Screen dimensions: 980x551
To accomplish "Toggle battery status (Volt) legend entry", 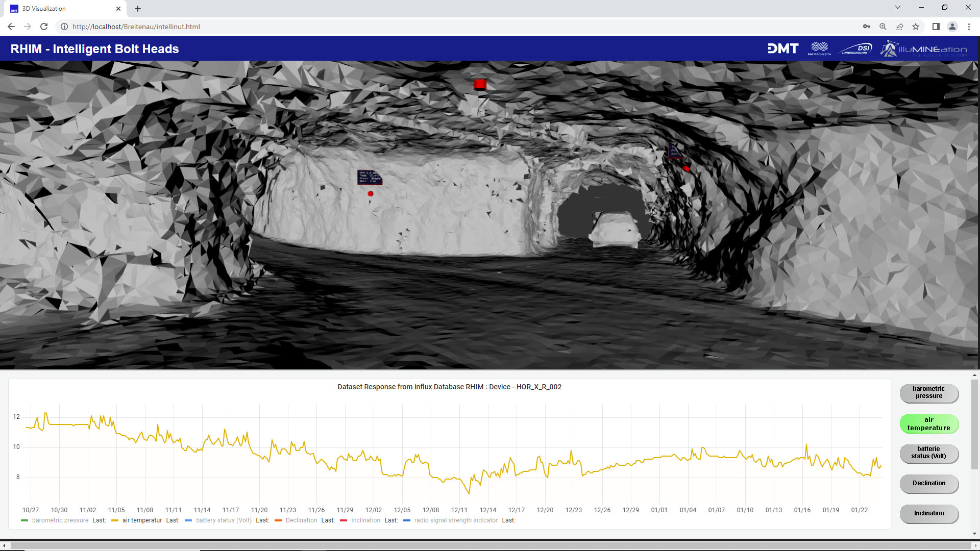I will tap(223, 520).
